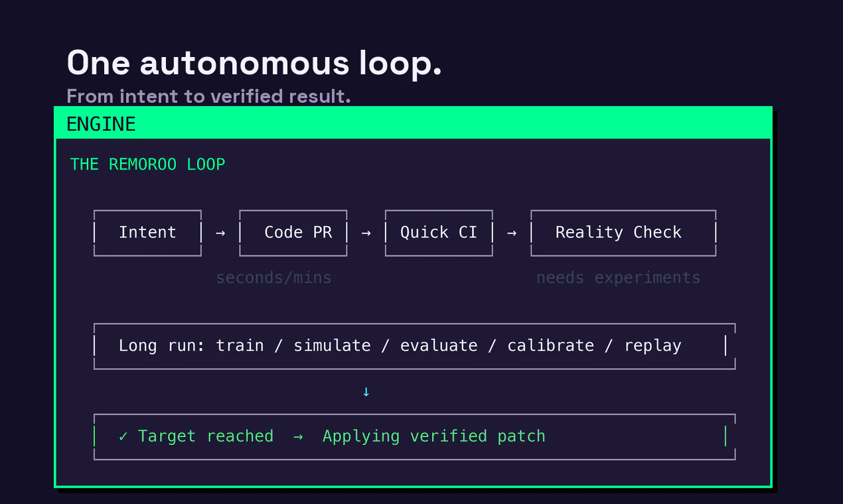Enable the Applying verified patch status
The height and width of the screenshot is (504, 843).
(433, 436)
